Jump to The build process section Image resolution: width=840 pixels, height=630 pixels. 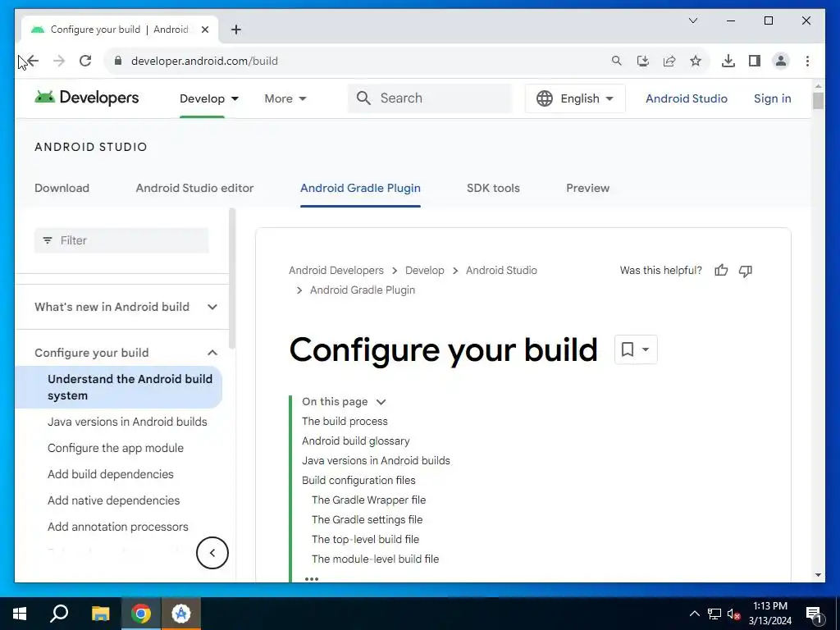[345, 422]
